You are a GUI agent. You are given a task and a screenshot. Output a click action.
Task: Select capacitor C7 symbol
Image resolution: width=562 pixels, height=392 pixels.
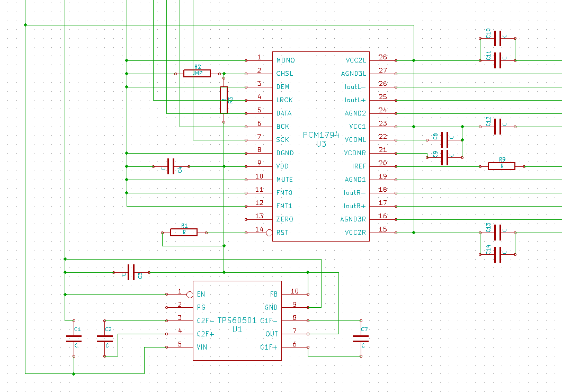361,339
